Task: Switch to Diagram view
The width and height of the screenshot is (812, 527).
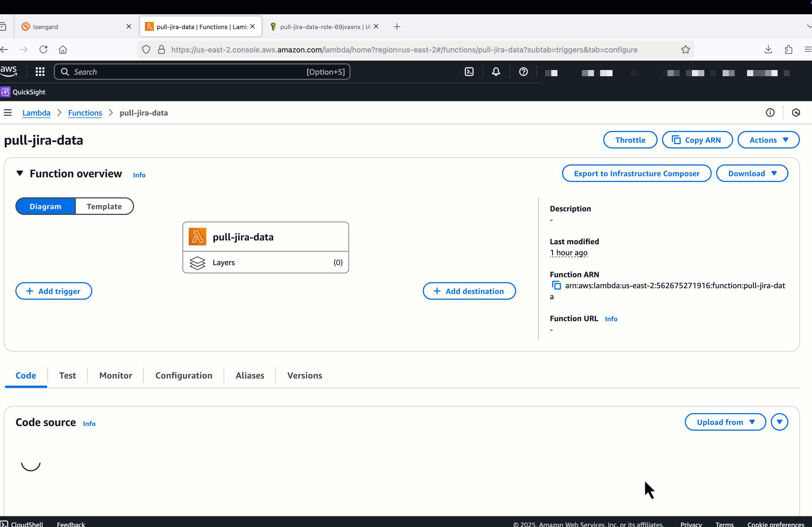Action: [x=45, y=206]
